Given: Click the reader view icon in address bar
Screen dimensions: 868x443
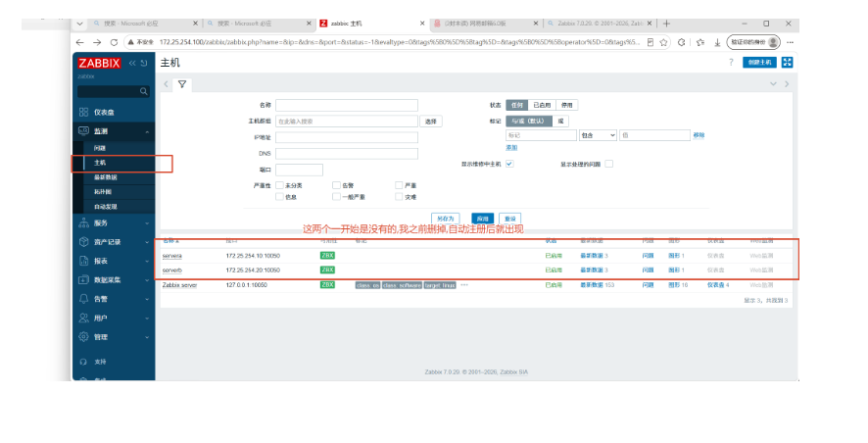Looking at the screenshot, I should 650,42.
